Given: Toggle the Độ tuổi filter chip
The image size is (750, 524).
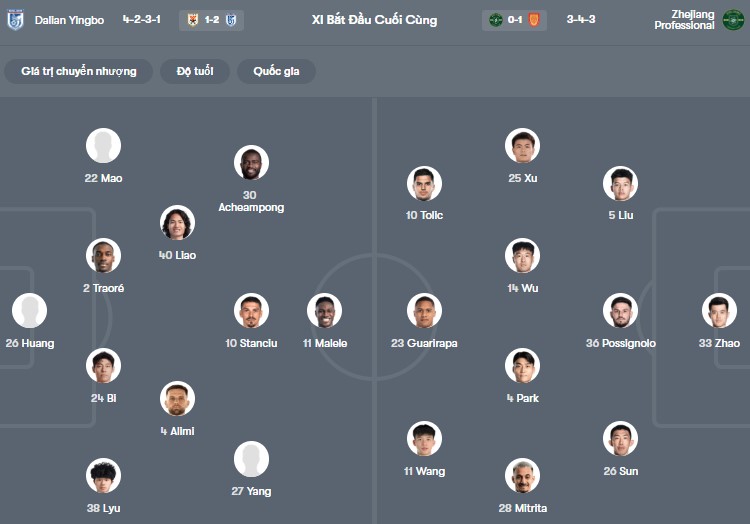Looking at the screenshot, I should [195, 71].
